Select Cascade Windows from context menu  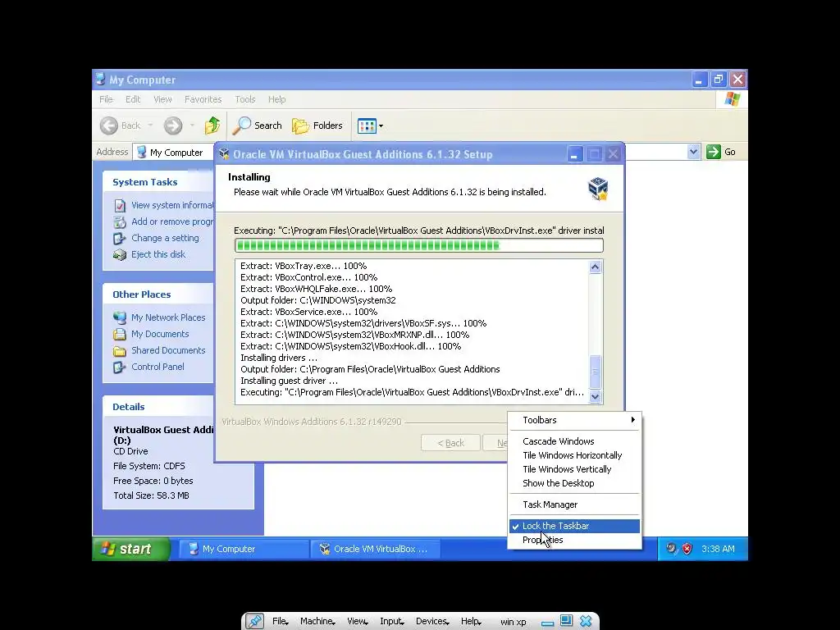[x=575, y=441]
